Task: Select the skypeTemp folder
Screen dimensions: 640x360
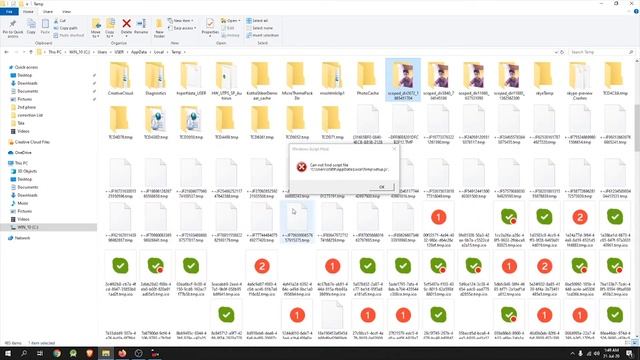Action: [544, 79]
